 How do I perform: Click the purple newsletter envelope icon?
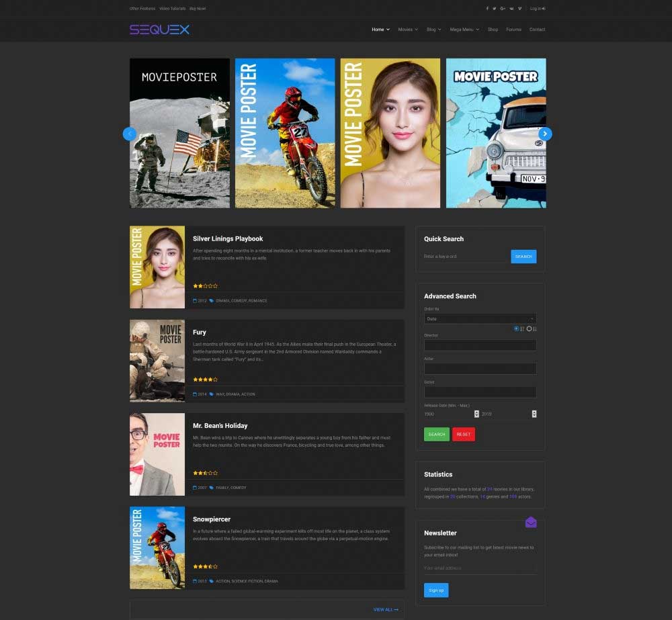point(531,523)
